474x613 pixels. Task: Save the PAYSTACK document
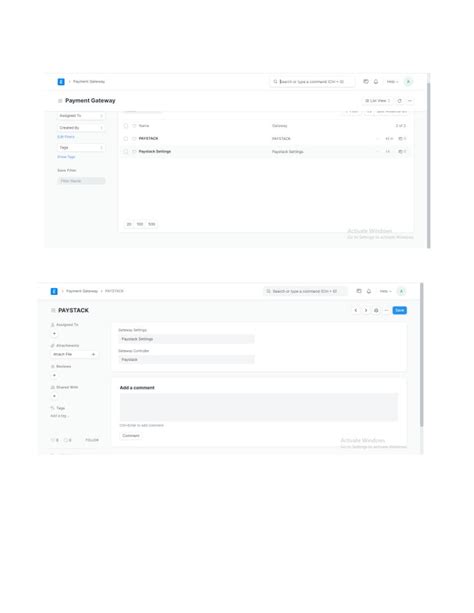click(399, 310)
